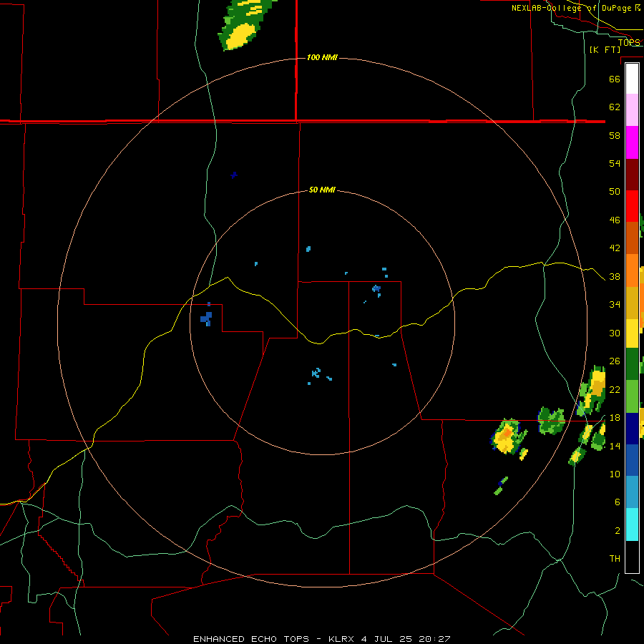Click the "100 NMI" range ring label
The image size is (644, 644).
coord(322,57)
